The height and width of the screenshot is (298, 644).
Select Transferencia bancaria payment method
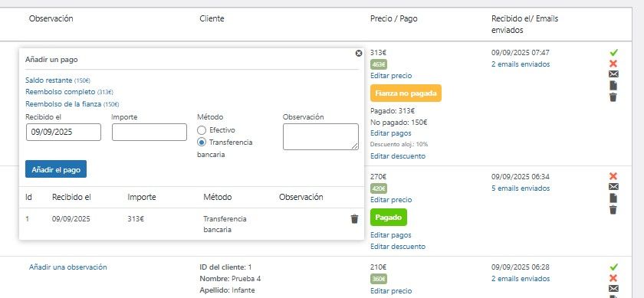(x=201, y=142)
